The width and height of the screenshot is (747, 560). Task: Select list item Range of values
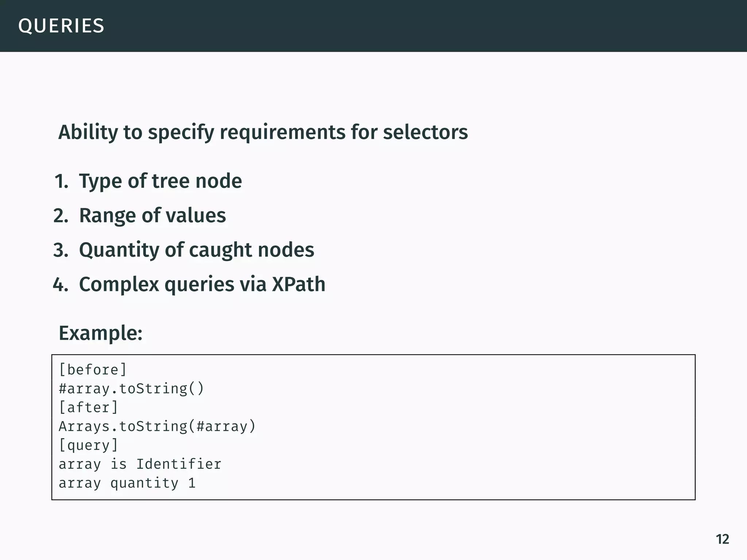[152, 215]
